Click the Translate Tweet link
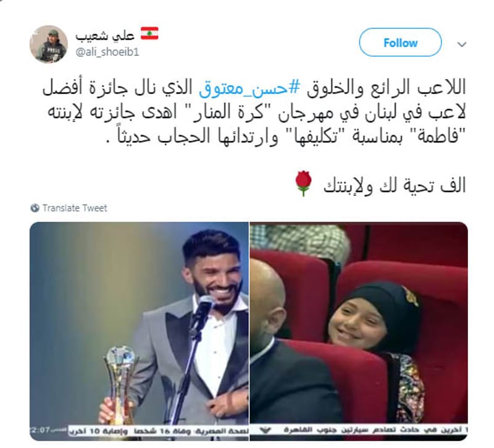 75,208
